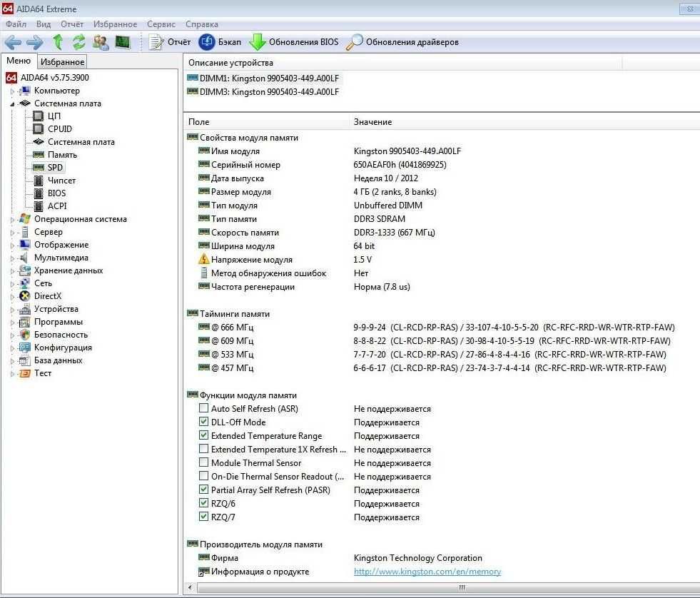Click the Поле column header

coord(267,121)
